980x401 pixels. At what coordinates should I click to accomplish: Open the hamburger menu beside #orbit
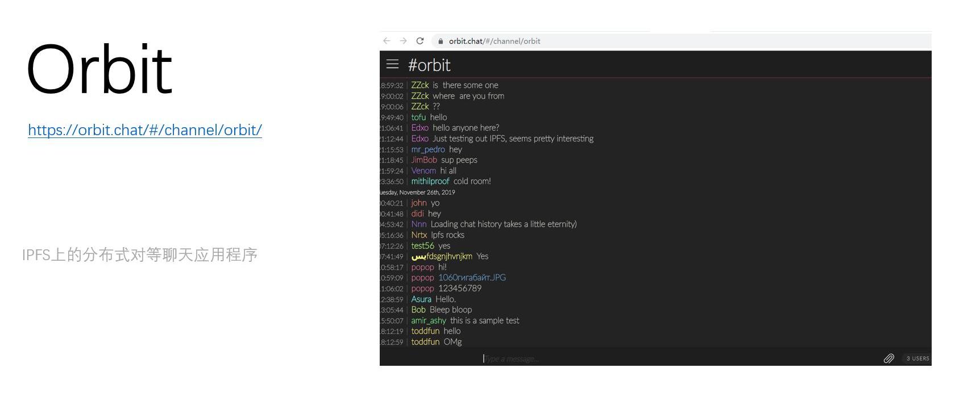point(392,64)
